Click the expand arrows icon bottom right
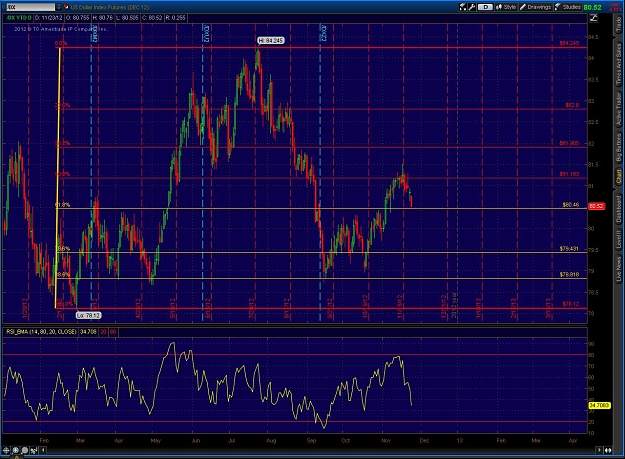Screen dimensions: 625x459 [608, 450]
